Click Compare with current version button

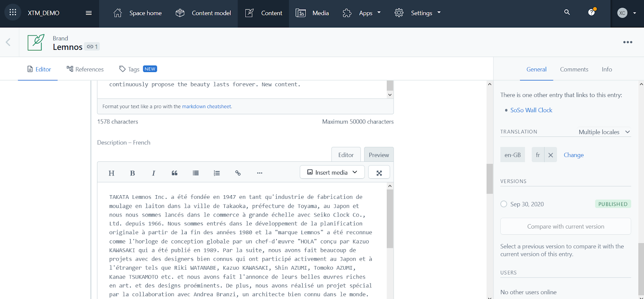click(x=566, y=227)
